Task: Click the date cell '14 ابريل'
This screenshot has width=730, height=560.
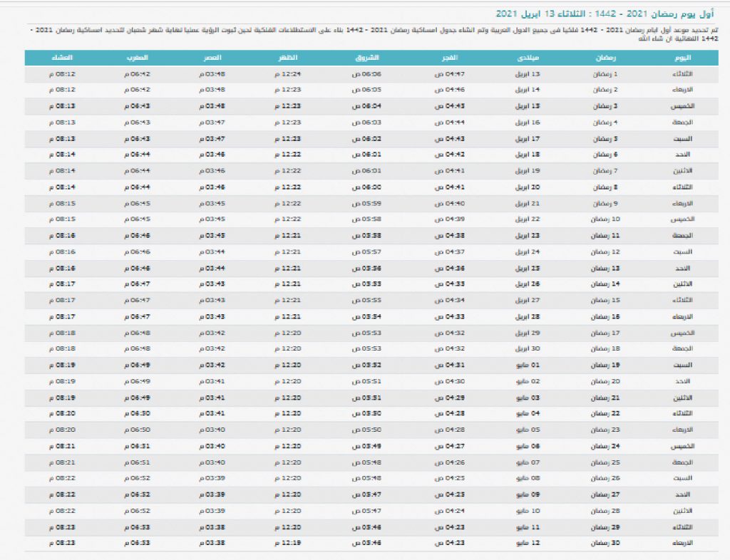Action: tap(528, 89)
